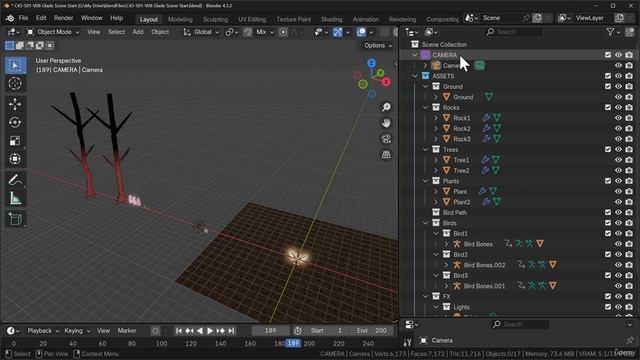640x360 pixels.
Task: Switch perspective/orthographic grid icon
Action: [x=386, y=154]
